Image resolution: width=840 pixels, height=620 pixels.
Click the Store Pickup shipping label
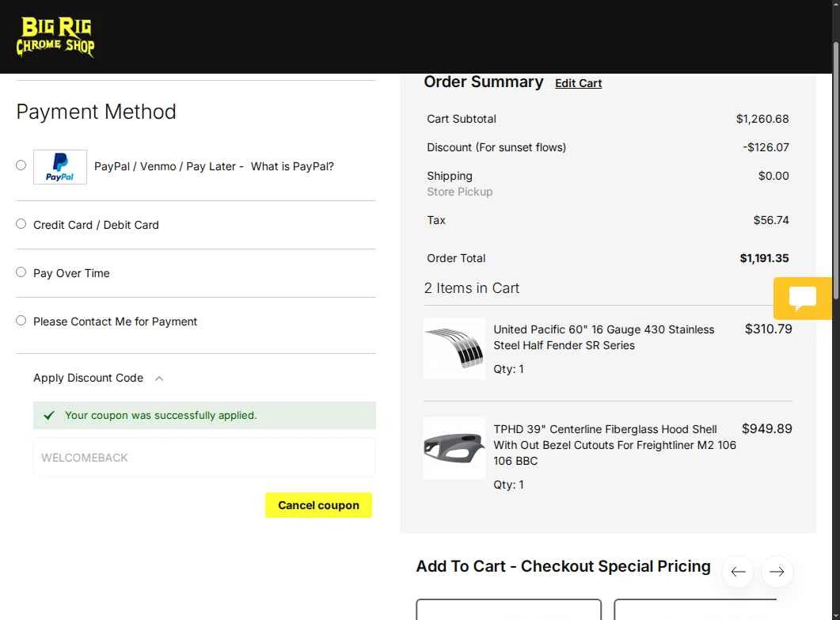tap(460, 192)
